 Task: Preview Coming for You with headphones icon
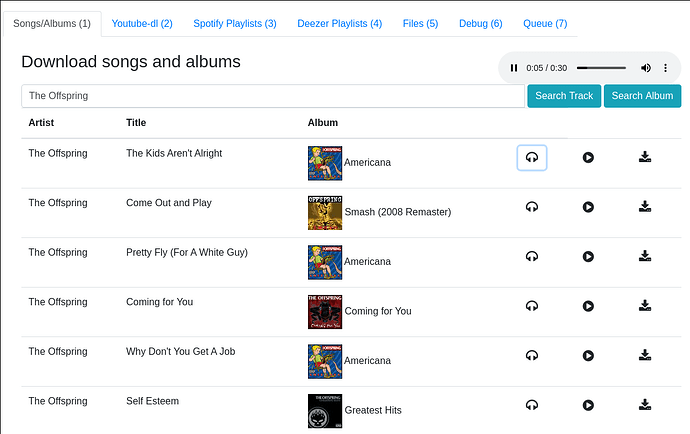tap(532, 306)
